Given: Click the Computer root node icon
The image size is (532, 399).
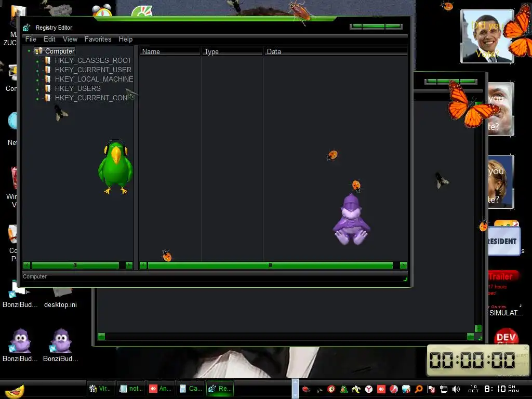Looking at the screenshot, I should 38,51.
